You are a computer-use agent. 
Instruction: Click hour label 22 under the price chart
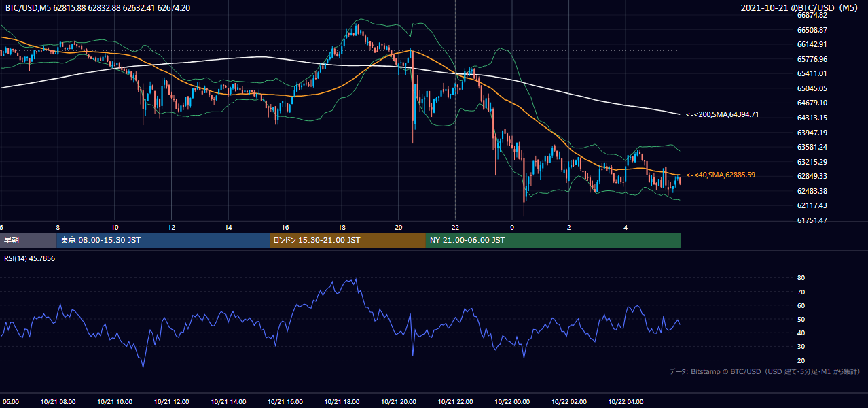455,227
